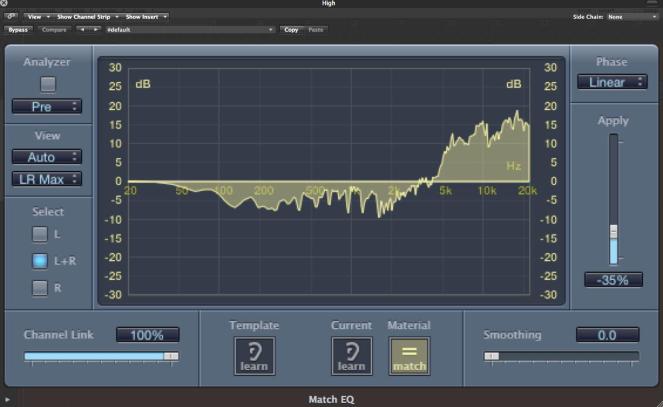Viewport: 663px width, 407px height.
Task: Click the Template learn ear icon
Action: pyautogui.click(x=254, y=355)
